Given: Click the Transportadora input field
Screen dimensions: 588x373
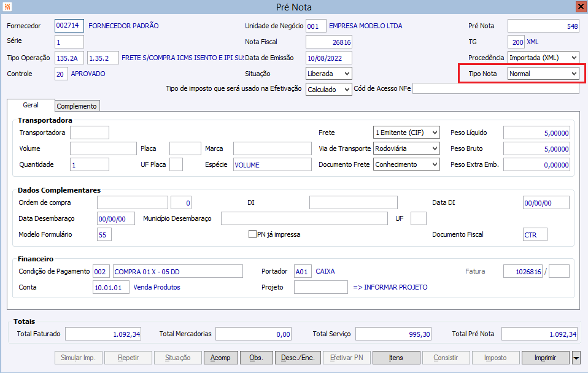Looking at the screenshot, I should (90, 133).
